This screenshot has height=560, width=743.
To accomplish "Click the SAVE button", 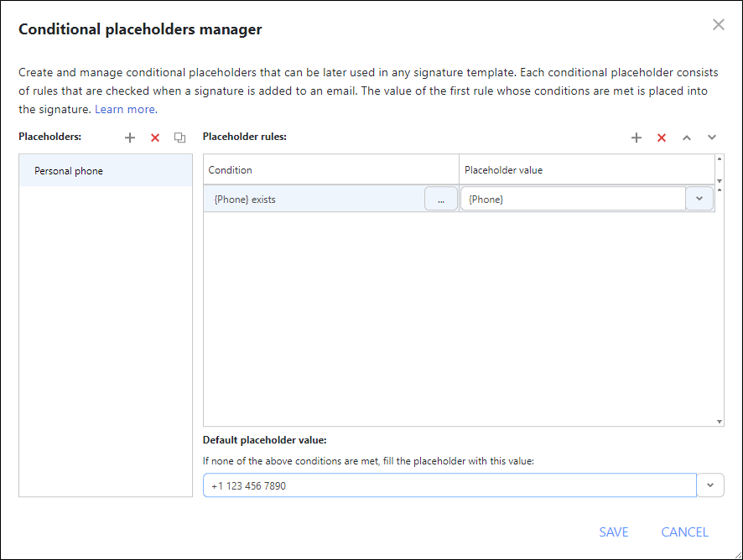I will point(614,531).
